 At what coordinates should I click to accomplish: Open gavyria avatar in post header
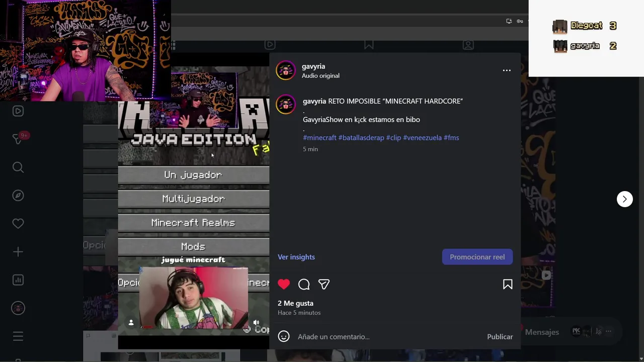tap(286, 70)
